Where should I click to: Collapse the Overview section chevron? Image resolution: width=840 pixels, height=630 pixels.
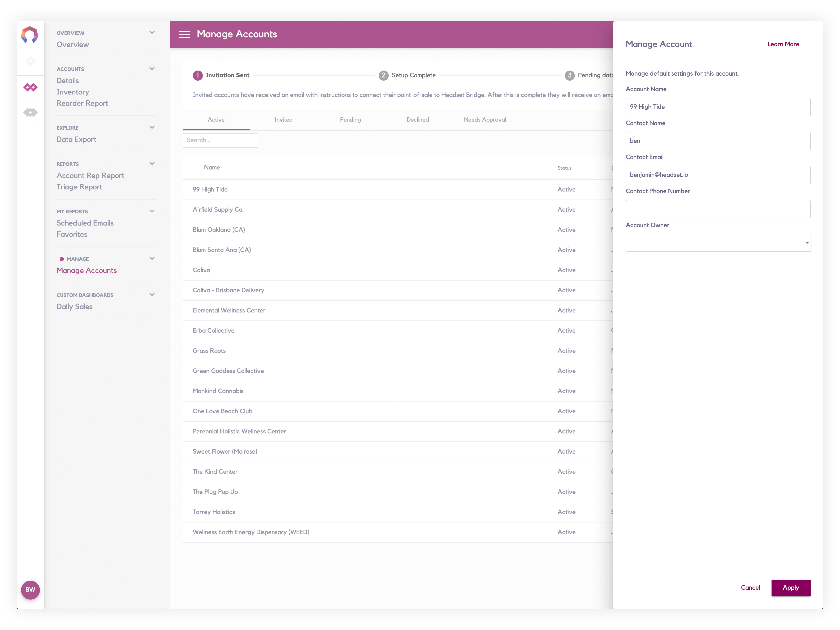[x=152, y=33]
